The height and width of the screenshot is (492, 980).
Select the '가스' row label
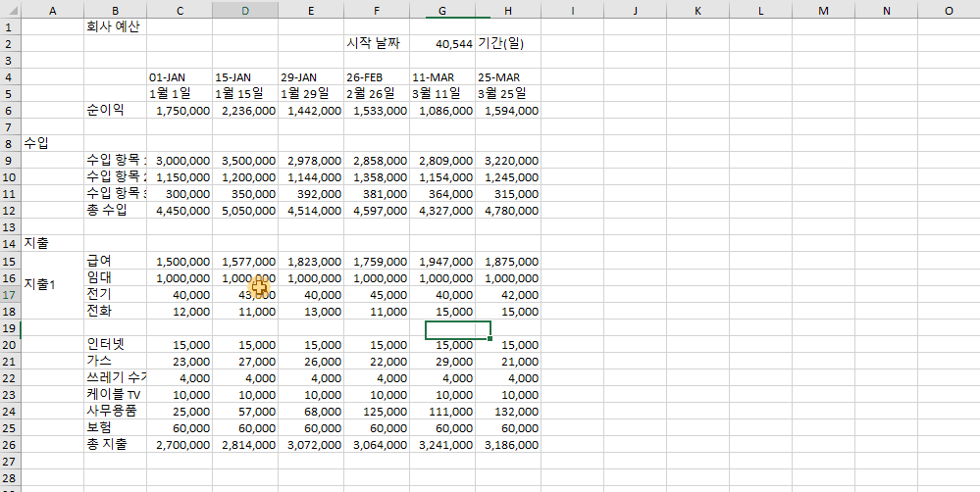tap(116, 361)
